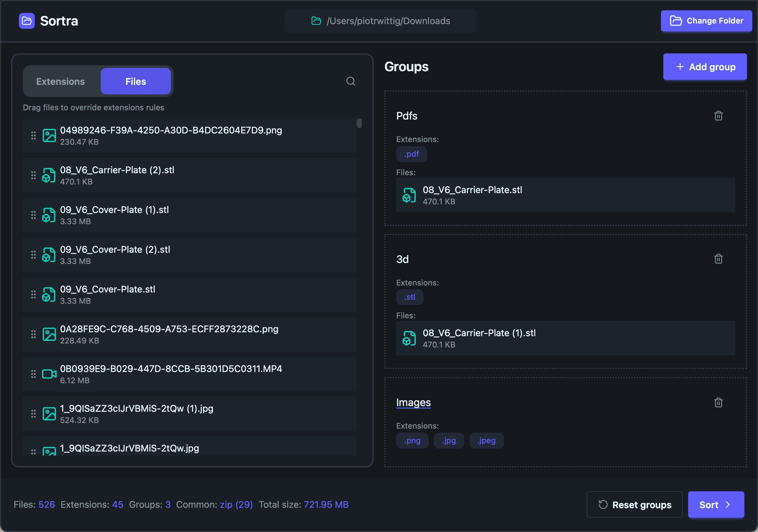The image size is (758, 532).
Task: Switch to the Extensions tab
Action: tap(61, 81)
